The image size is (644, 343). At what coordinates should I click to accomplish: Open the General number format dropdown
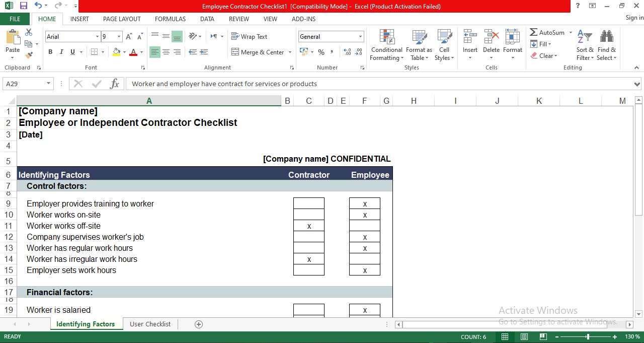pyautogui.click(x=360, y=36)
